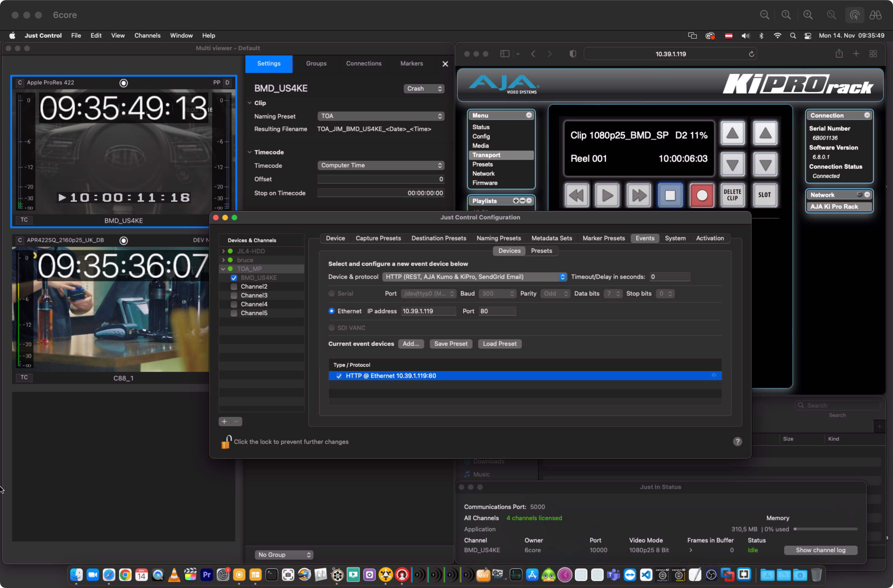The image size is (893, 588).
Task: Click the Save Preset button
Action: tap(451, 344)
